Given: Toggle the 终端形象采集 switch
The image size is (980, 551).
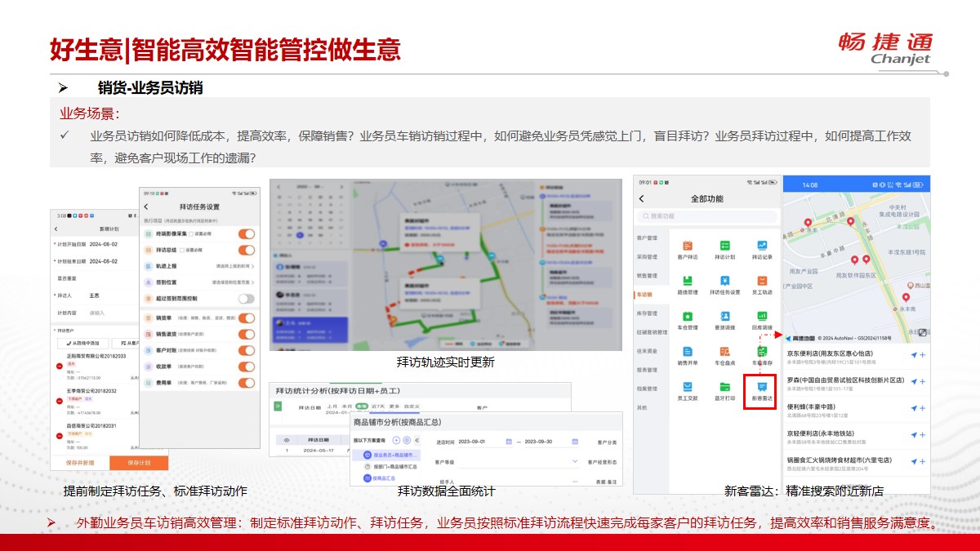Looking at the screenshot, I should [246, 234].
